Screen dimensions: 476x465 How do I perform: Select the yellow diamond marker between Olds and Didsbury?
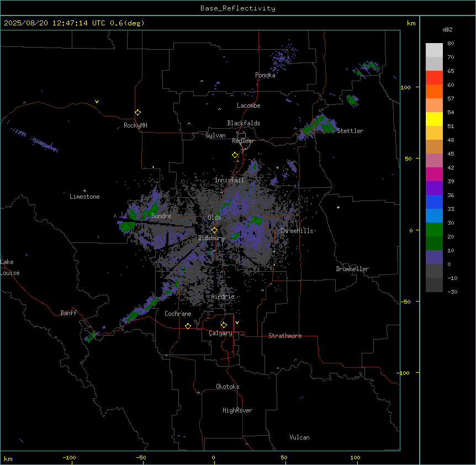tap(214, 230)
